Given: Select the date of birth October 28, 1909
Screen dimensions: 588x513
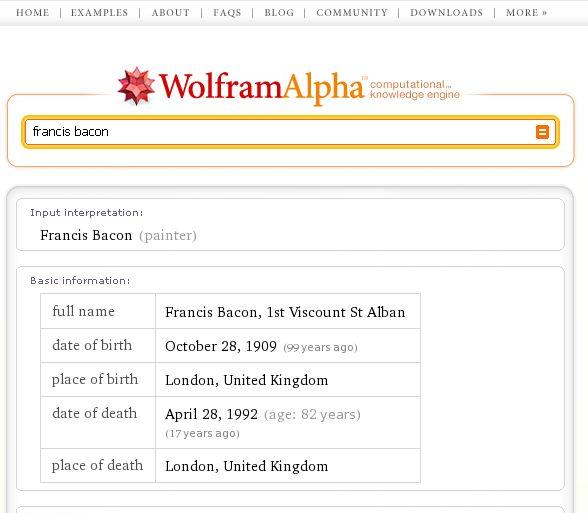Looking at the screenshot, I should [x=221, y=346].
